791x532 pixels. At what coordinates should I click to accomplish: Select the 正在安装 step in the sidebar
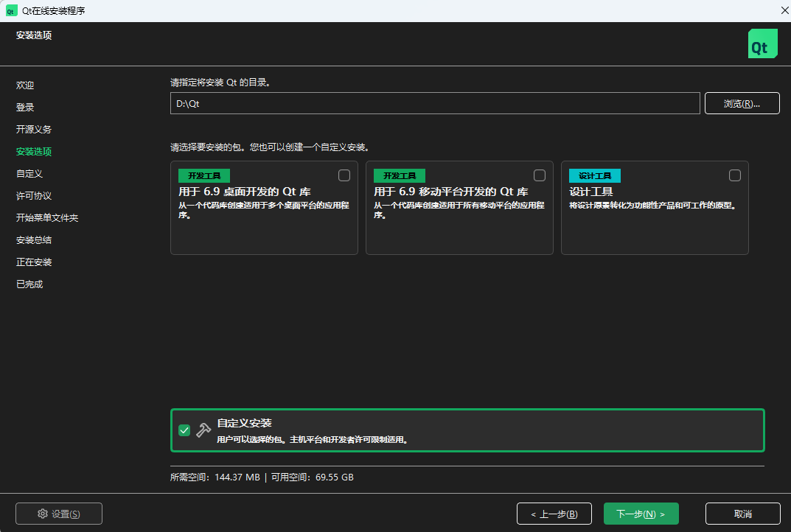tap(34, 262)
